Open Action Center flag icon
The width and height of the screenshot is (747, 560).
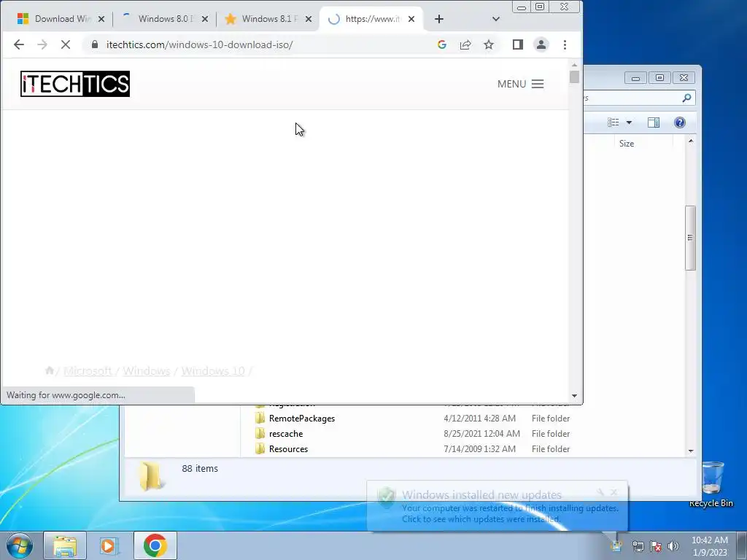656,546
